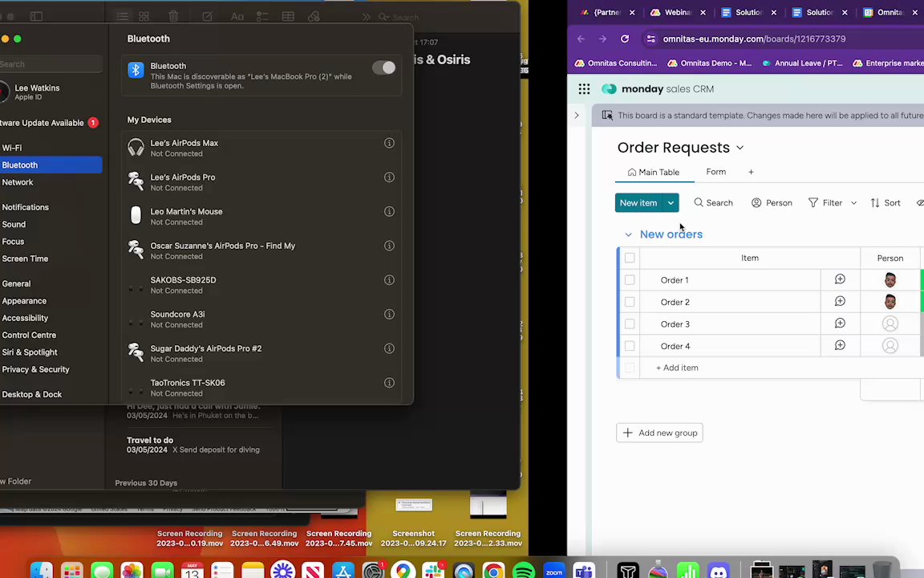Click the Notes trash icon

coord(173,17)
